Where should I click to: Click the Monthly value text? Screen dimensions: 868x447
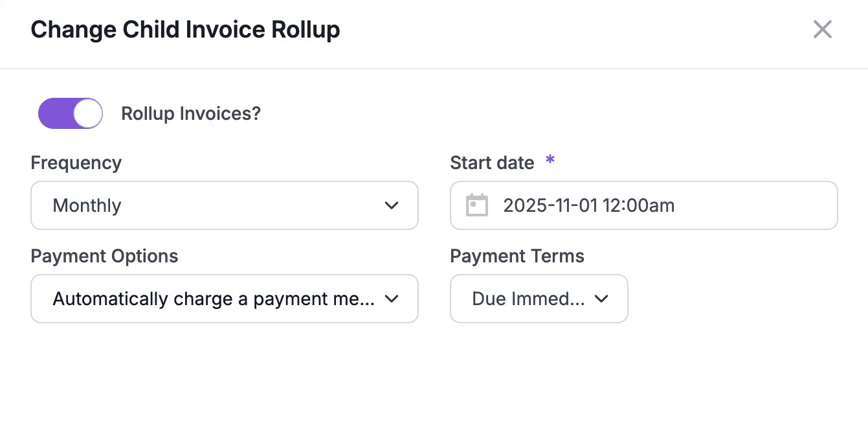point(87,205)
